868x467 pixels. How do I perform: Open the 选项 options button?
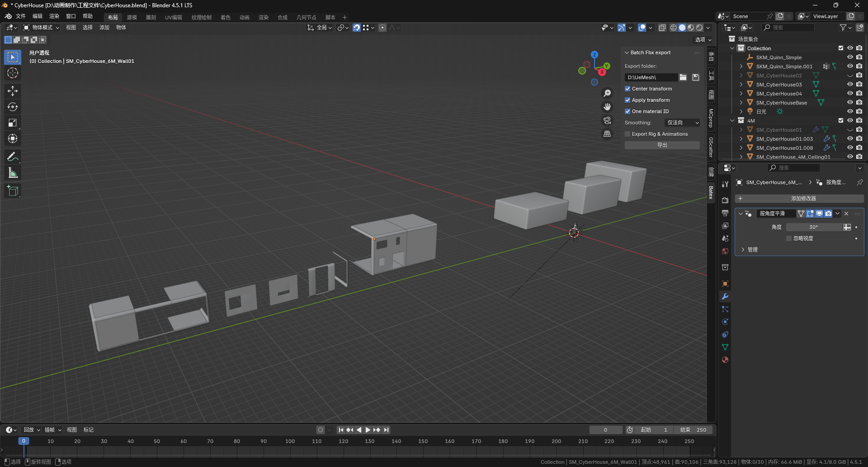(703, 40)
